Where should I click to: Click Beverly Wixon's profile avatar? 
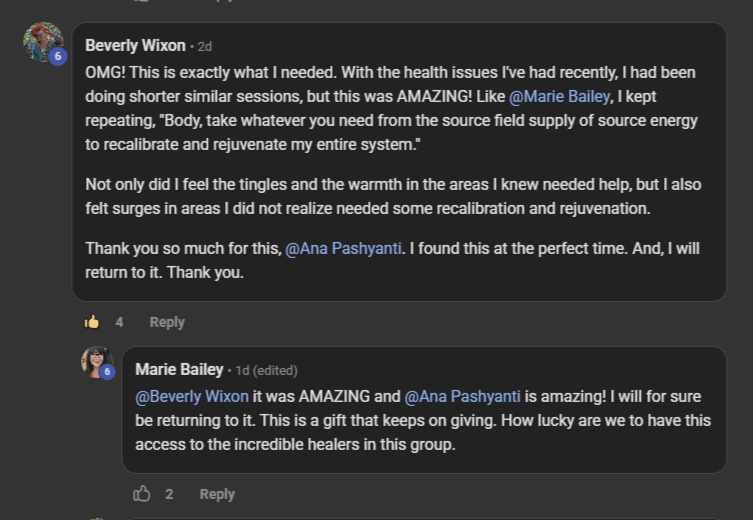pyautogui.click(x=41, y=42)
